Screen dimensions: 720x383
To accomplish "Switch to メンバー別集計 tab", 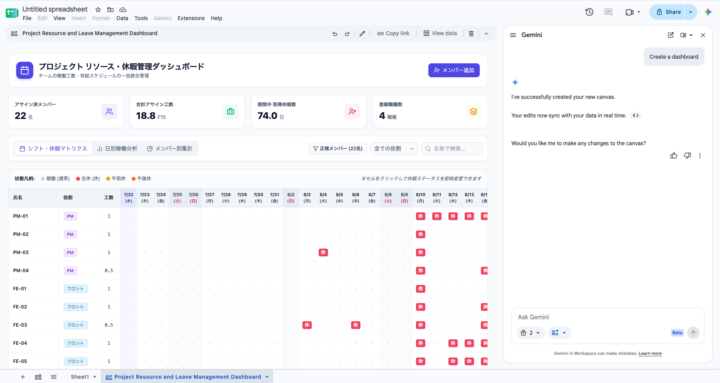I will coord(169,149).
